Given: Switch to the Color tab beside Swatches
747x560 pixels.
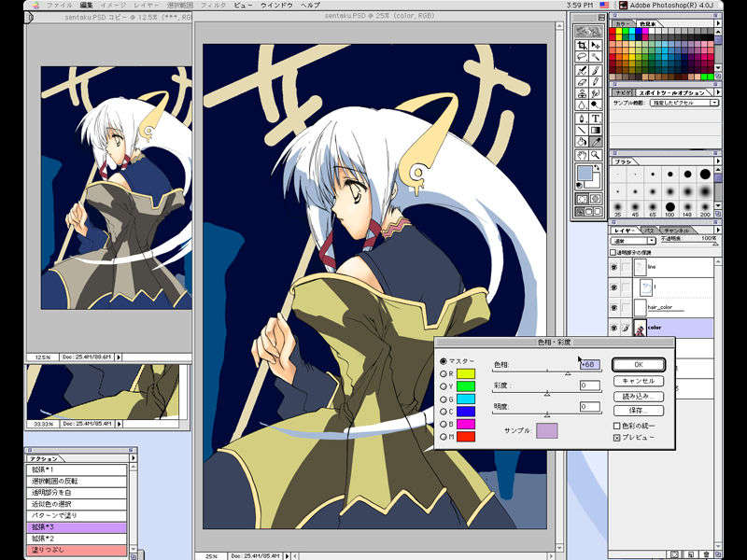Looking at the screenshot, I should pos(621,23).
